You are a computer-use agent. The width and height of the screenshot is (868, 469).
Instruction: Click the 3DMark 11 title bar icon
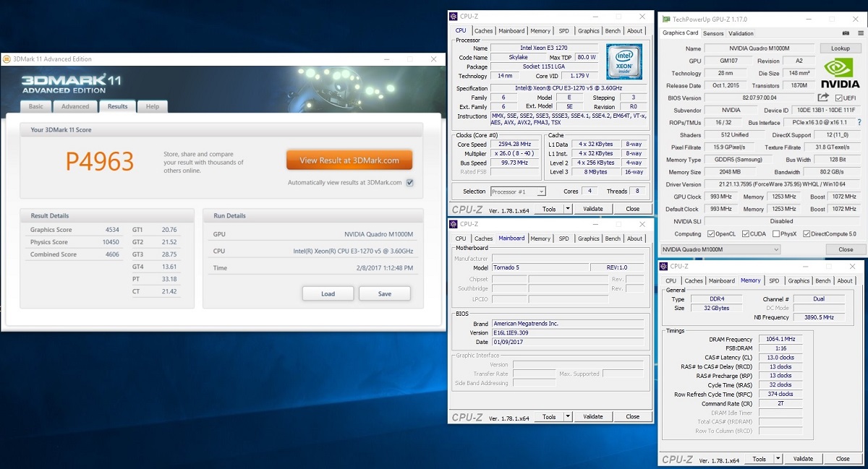(x=6, y=59)
